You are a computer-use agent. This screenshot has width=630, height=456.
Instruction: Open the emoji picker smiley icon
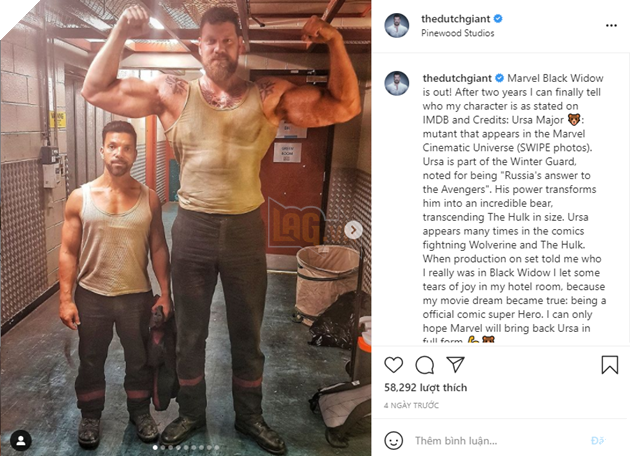(393, 441)
